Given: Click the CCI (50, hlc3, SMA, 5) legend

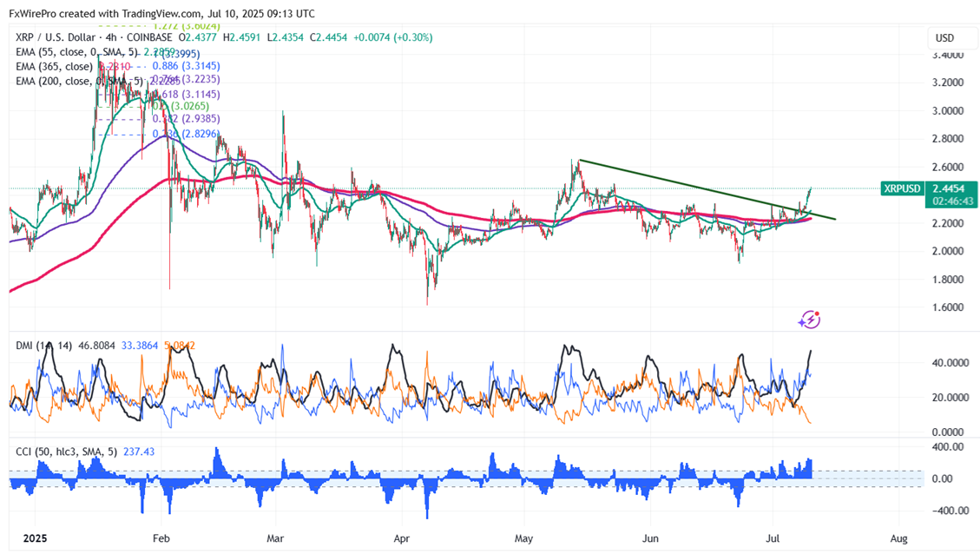Looking at the screenshot, I should (66, 452).
